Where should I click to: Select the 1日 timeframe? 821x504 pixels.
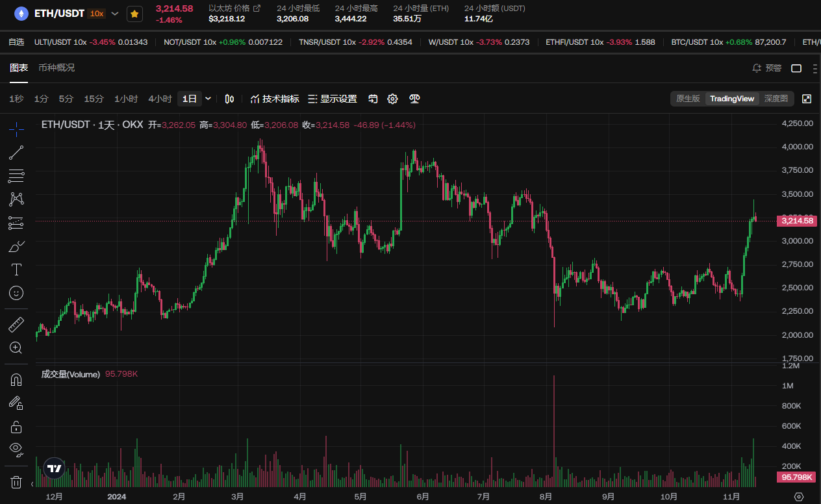(x=190, y=99)
